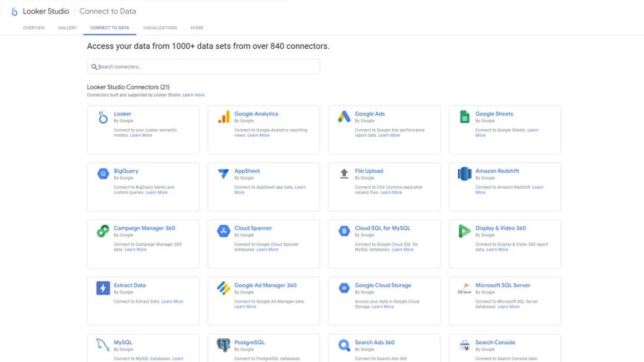Click Learn More in Campaign Manager 360 card
The width and height of the screenshot is (644, 362).
click(x=135, y=249)
